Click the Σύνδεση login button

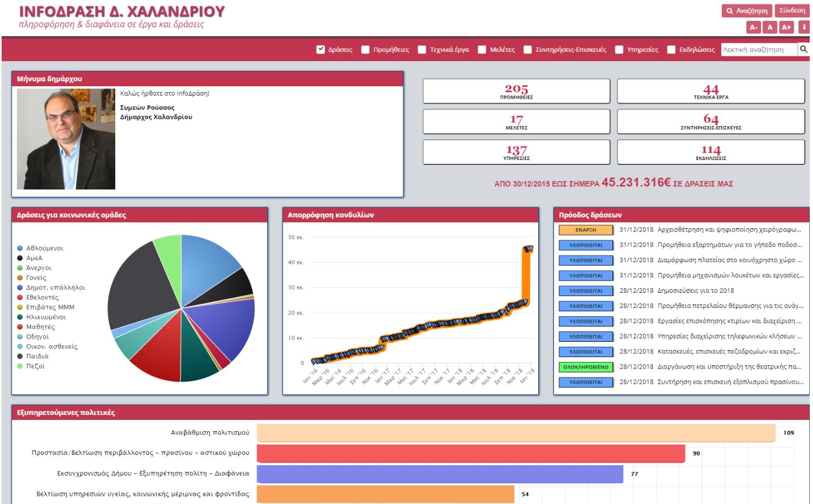point(792,11)
